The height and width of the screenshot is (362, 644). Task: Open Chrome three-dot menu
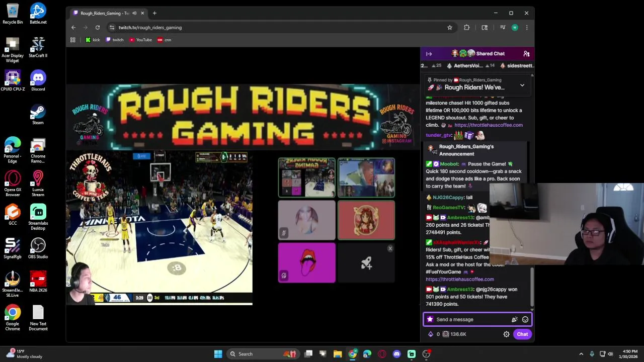tap(527, 28)
